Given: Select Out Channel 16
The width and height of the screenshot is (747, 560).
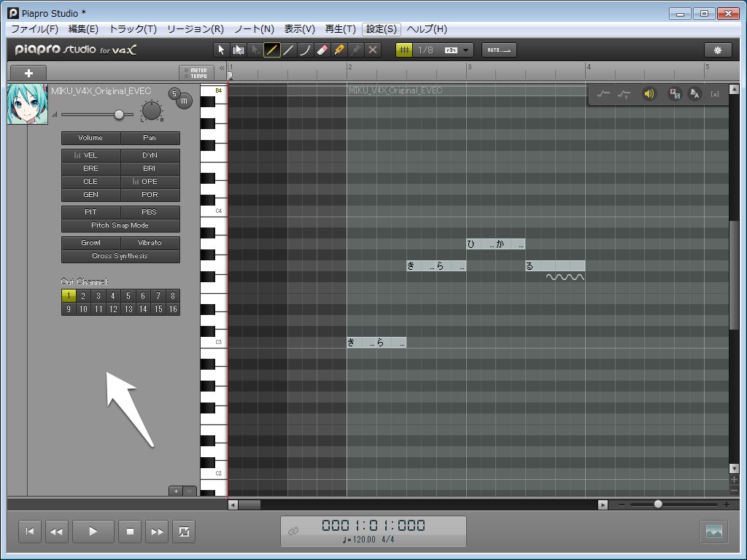Looking at the screenshot, I should [x=173, y=309].
